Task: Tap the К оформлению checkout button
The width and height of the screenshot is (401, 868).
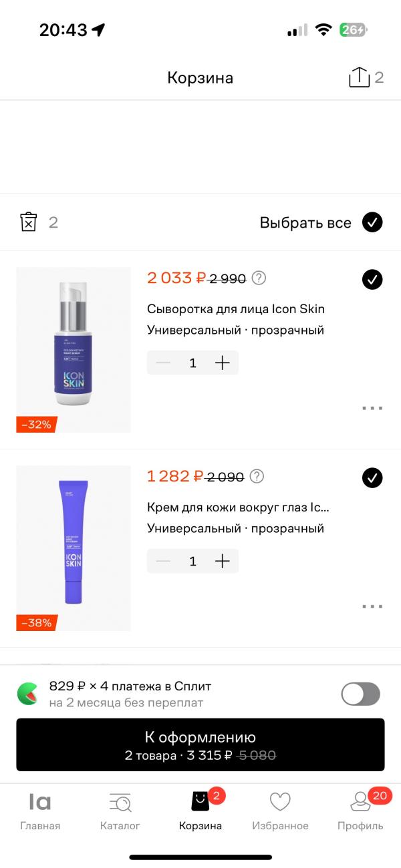Action: tap(200, 745)
